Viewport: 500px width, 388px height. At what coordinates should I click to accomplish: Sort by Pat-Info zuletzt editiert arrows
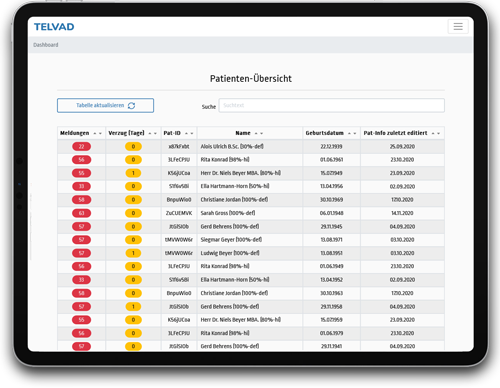[436, 133]
